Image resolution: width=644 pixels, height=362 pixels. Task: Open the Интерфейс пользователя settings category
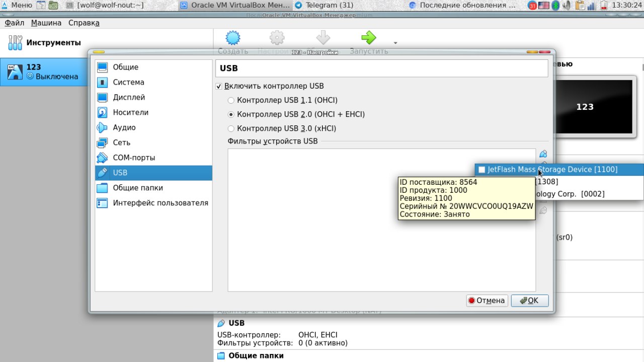[x=153, y=203]
